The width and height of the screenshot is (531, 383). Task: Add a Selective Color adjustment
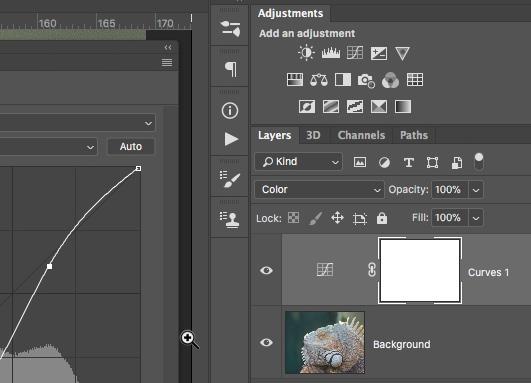click(379, 107)
